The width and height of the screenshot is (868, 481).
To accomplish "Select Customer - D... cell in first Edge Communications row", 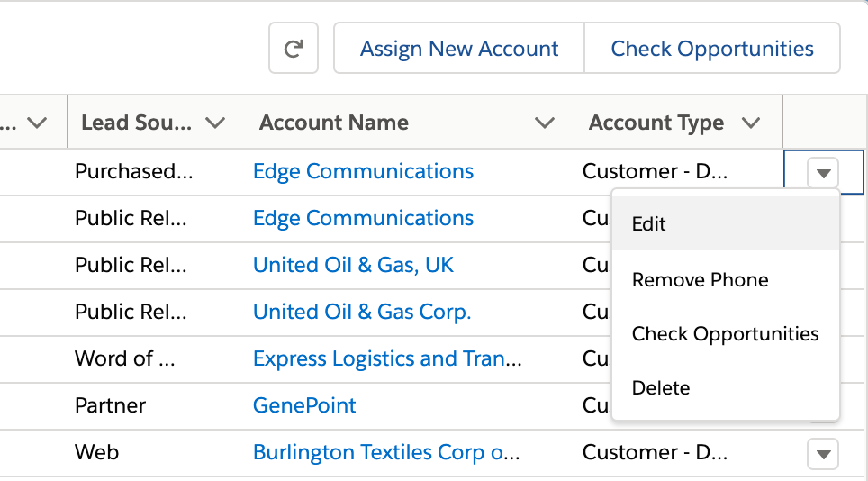I will click(655, 171).
